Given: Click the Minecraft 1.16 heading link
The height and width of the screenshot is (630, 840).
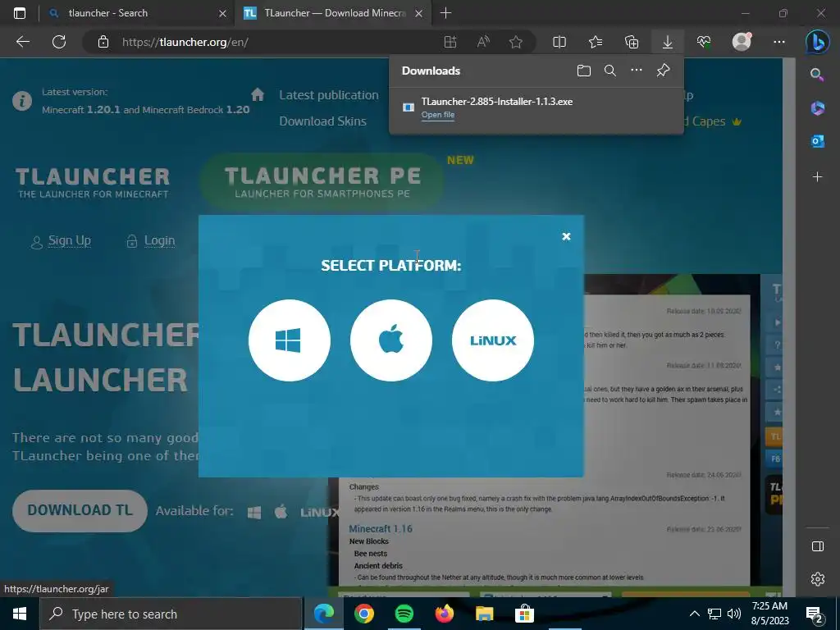Looking at the screenshot, I should pyautogui.click(x=381, y=529).
